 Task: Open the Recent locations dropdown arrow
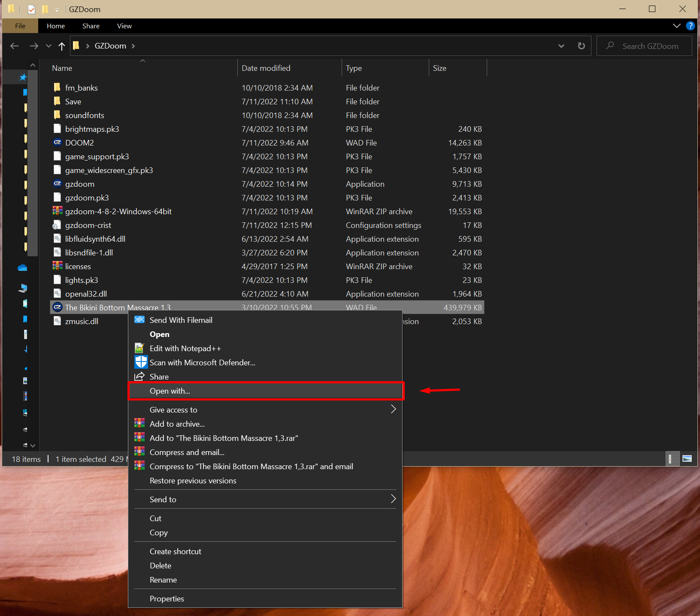[48, 46]
